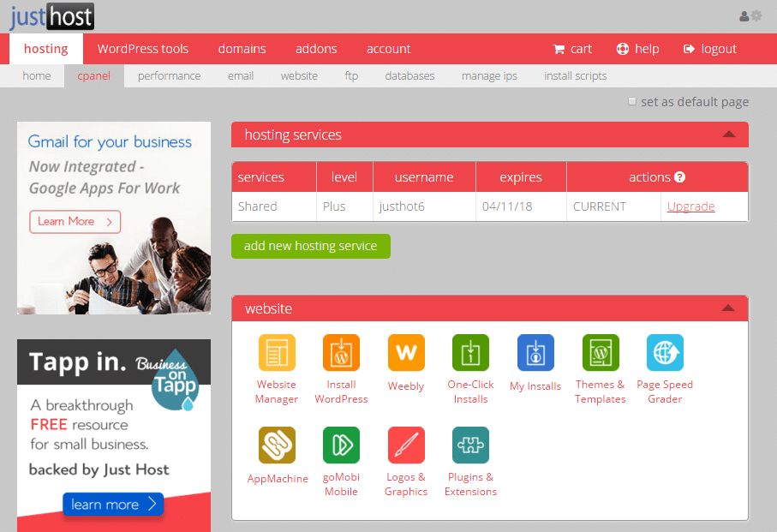Screen dimensions: 777x532
Task: Open Themes & Templates
Action: pos(600,352)
